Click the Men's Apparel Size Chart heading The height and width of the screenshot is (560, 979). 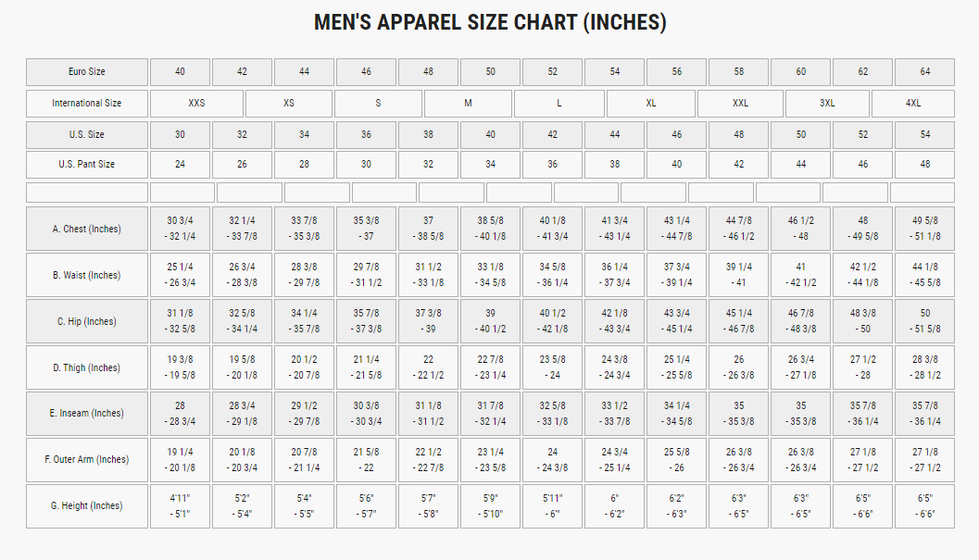coord(489,23)
